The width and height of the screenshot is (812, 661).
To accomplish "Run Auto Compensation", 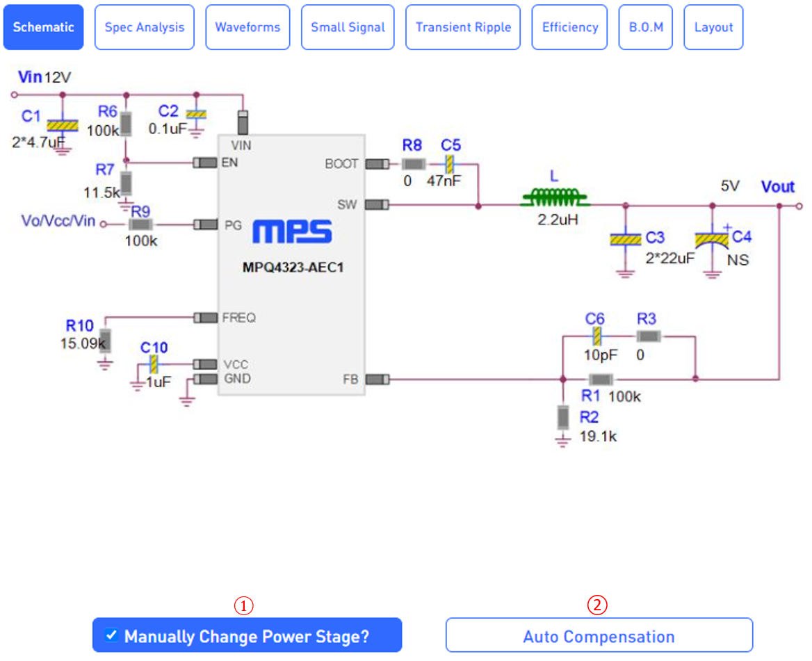I will tap(599, 635).
